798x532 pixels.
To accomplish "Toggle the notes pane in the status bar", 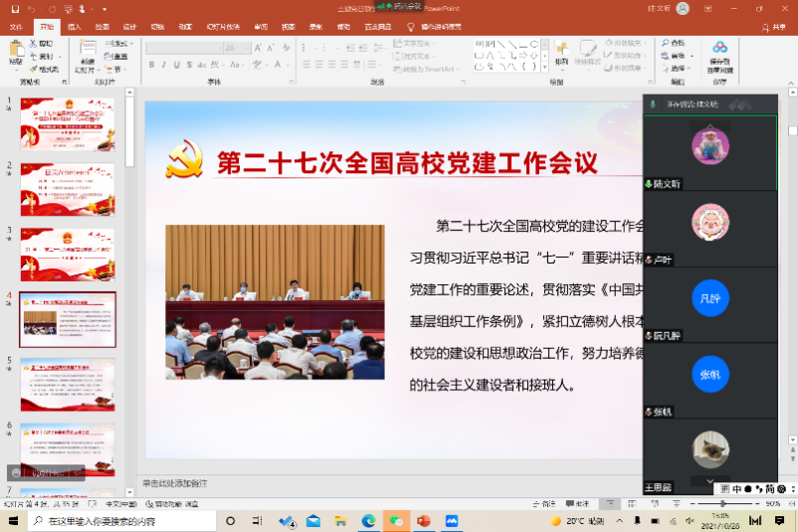I will coord(545,504).
